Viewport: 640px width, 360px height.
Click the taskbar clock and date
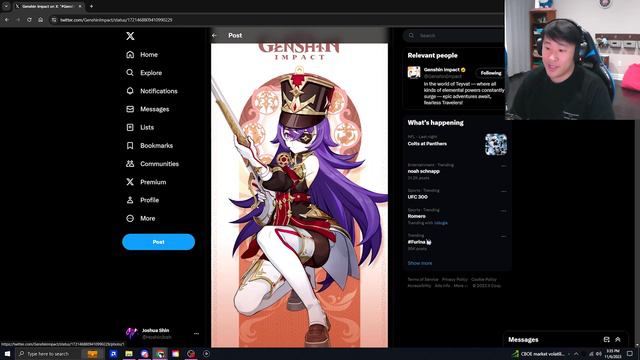[x=613, y=354]
